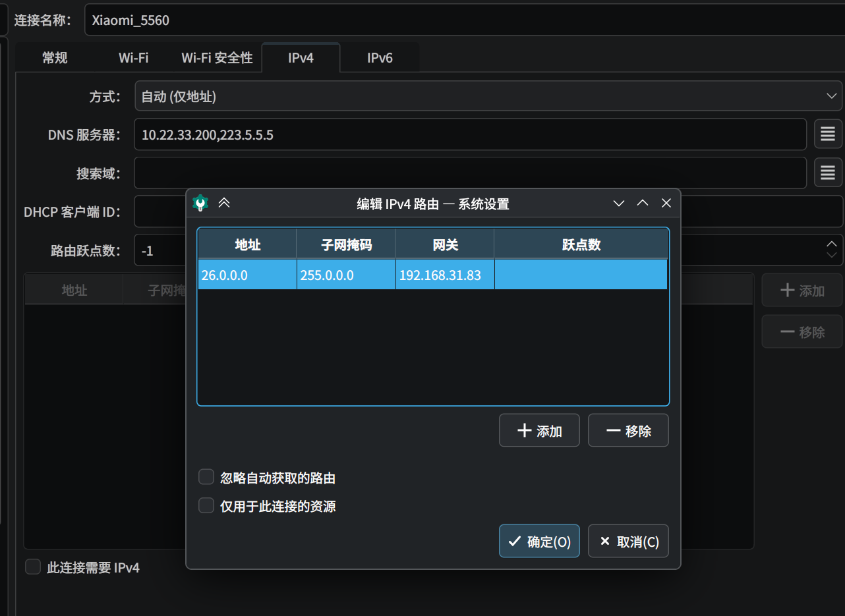This screenshot has height=616, width=845.
Task: Expand the 方式 method dropdown
Action: tap(488, 96)
